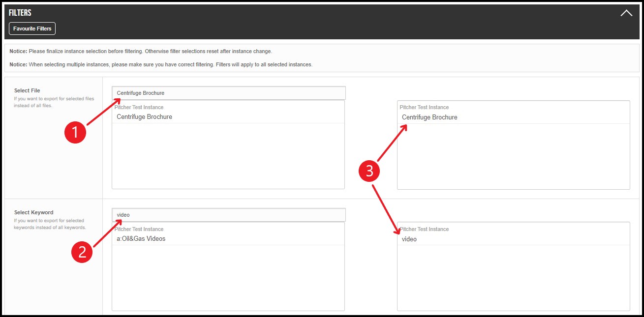
Task: Click the red number 2 marker
Action: click(82, 252)
